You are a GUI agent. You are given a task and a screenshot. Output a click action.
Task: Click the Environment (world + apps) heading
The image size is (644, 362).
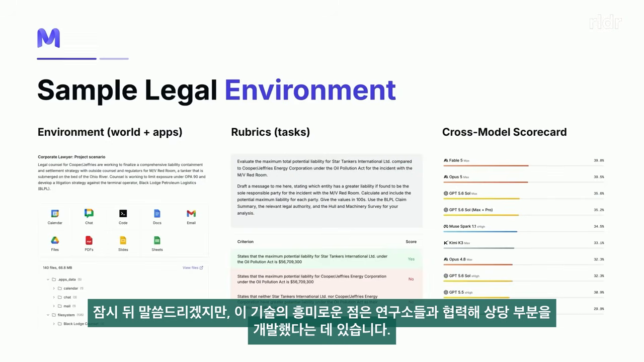110,132
